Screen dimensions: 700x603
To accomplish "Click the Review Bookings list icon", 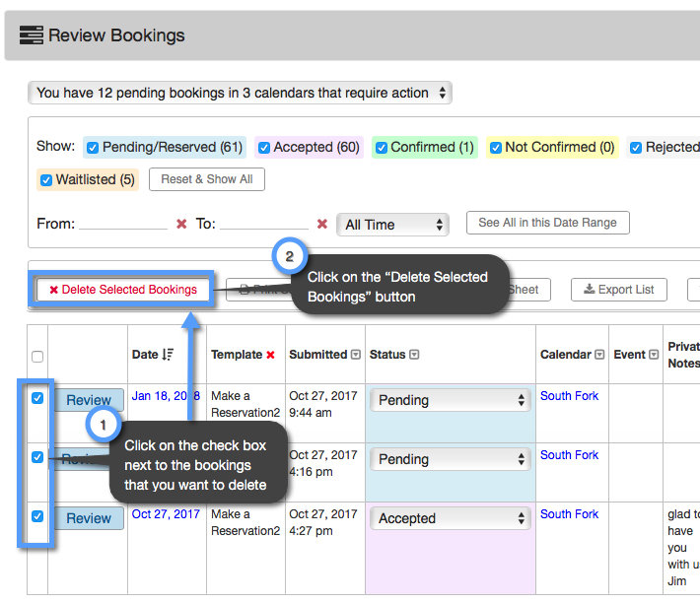I will click(32, 35).
